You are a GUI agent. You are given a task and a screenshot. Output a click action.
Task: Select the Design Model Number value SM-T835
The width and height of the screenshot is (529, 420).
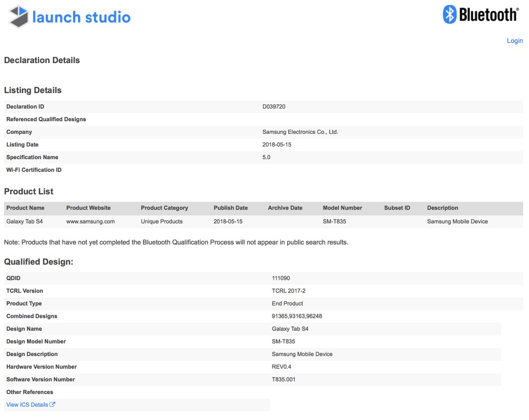coord(284,341)
